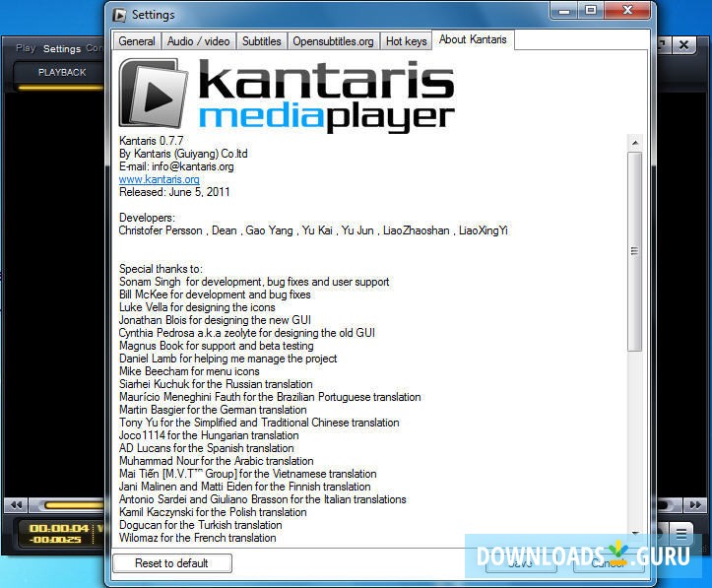This screenshot has width=712, height=588.
Task: Select the About Kantaris tab
Action: pyautogui.click(x=473, y=40)
